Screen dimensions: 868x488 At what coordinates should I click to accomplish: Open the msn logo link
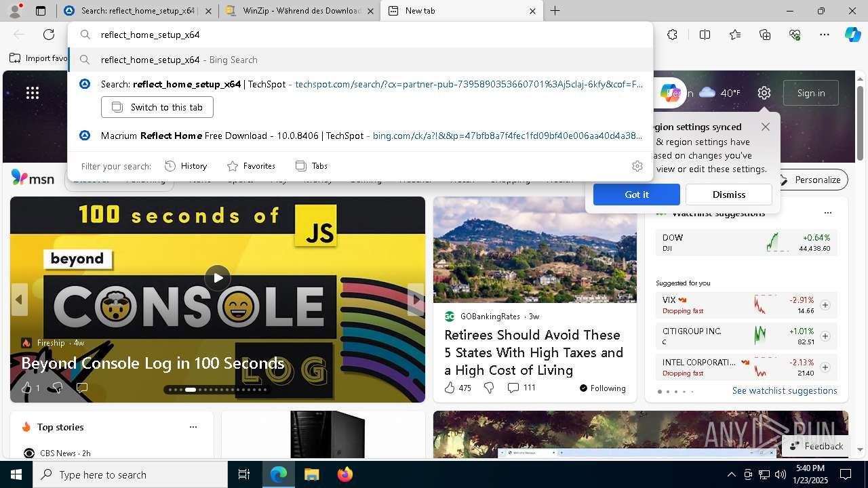point(33,178)
